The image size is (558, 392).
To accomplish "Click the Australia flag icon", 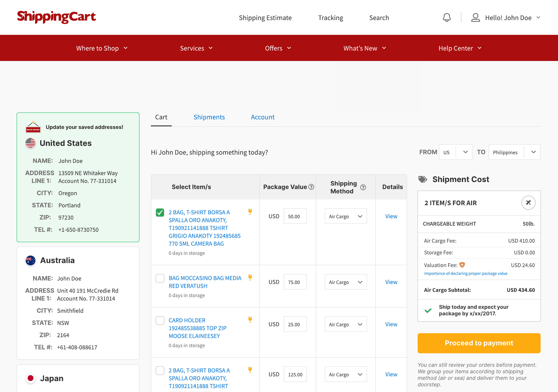I will tap(31, 260).
